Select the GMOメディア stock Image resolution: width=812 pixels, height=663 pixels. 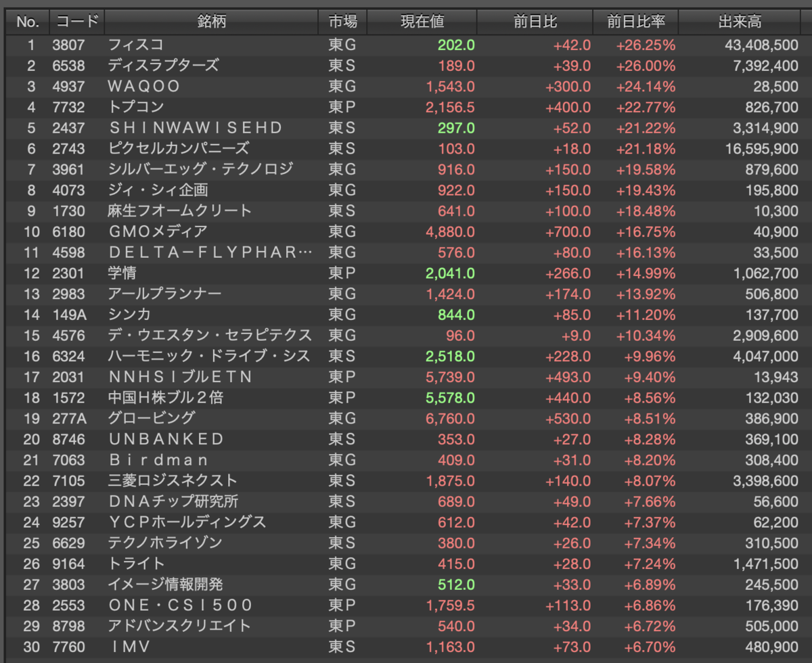pos(158,231)
